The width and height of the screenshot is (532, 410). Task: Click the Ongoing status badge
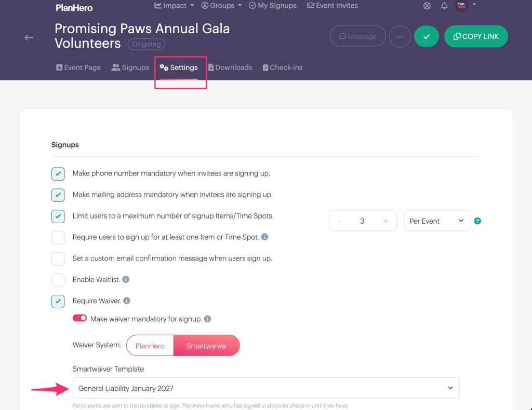tap(146, 44)
